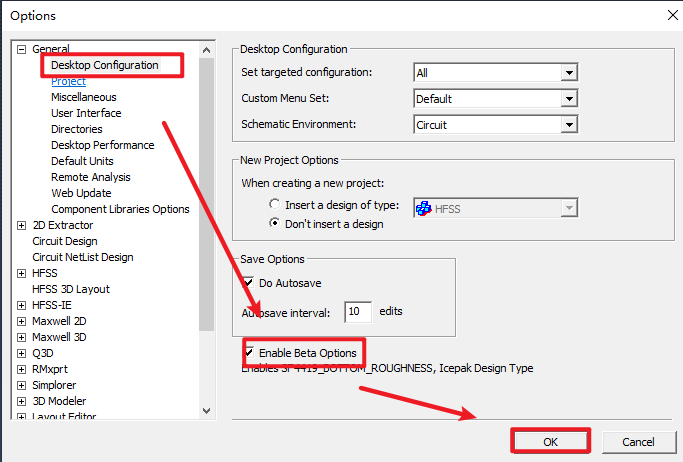This screenshot has height=462, width=683.
Task: Select Circuit NetList Design entry
Action: (x=83, y=257)
